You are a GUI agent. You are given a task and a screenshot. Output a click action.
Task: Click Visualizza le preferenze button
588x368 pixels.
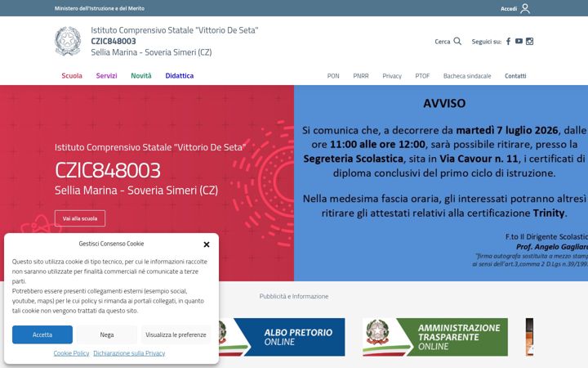pyautogui.click(x=176, y=334)
